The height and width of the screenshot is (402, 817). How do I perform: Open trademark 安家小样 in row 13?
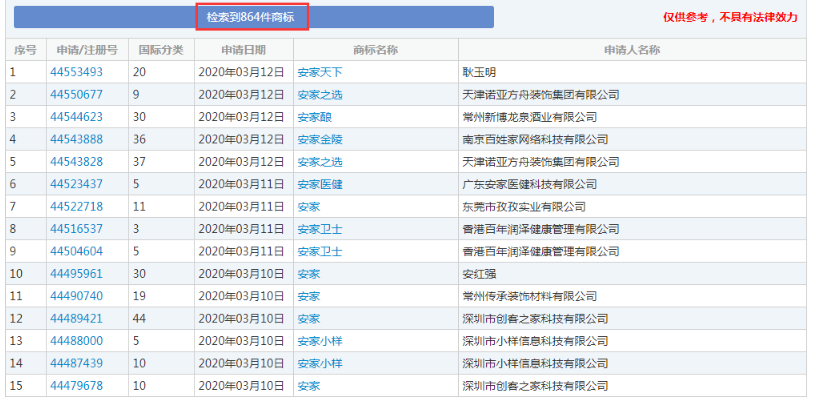click(320, 341)
